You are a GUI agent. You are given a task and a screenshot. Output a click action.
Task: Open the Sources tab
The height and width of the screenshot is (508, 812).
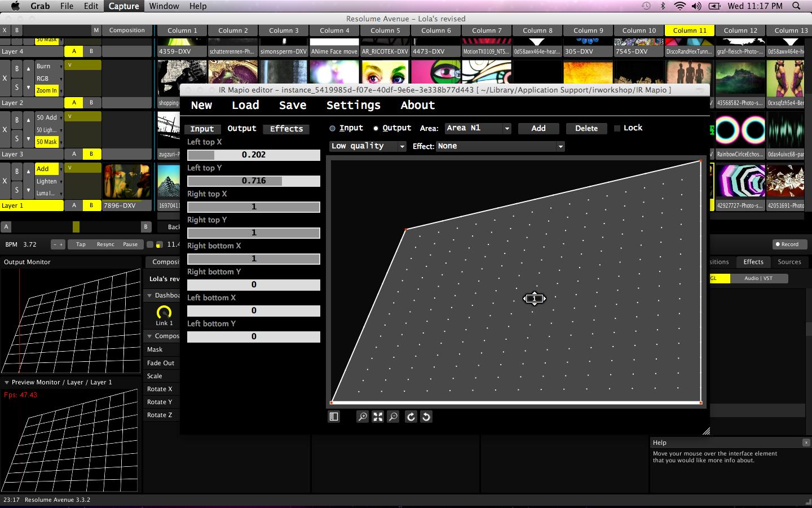pyautogui.click(x=789, y=262)
